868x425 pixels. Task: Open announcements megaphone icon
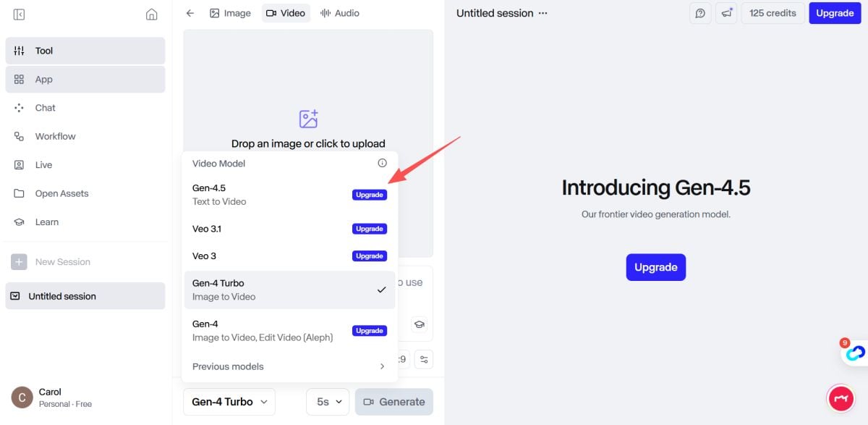[x=726, y=13]
